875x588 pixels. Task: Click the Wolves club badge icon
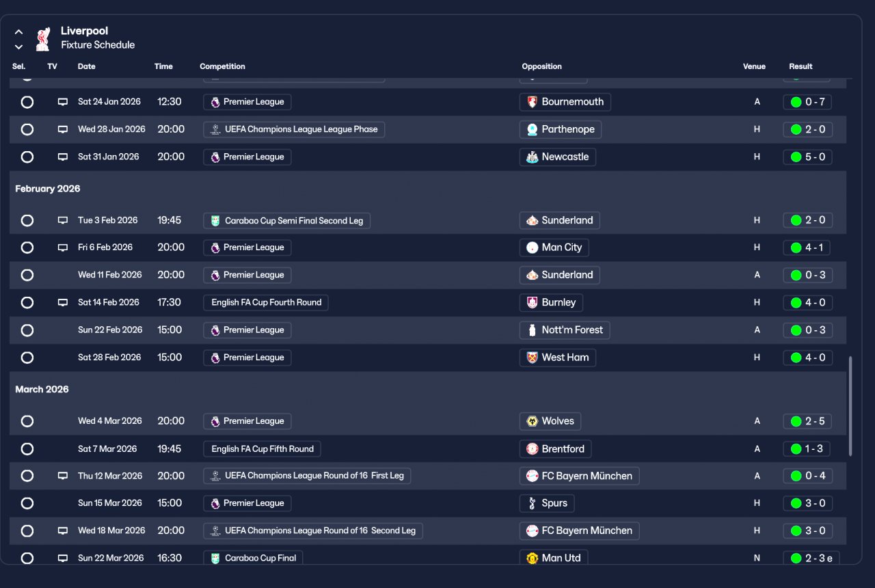(532, 421)
